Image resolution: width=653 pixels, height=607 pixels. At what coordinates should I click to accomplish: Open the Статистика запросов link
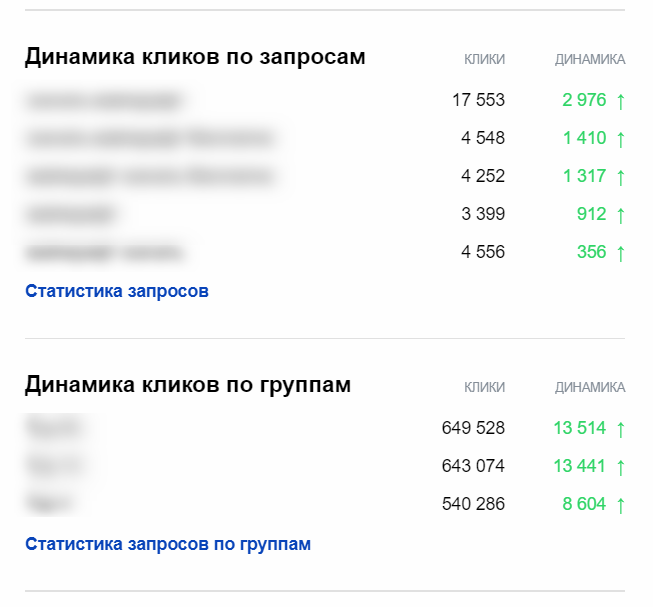tap(116, 291)
